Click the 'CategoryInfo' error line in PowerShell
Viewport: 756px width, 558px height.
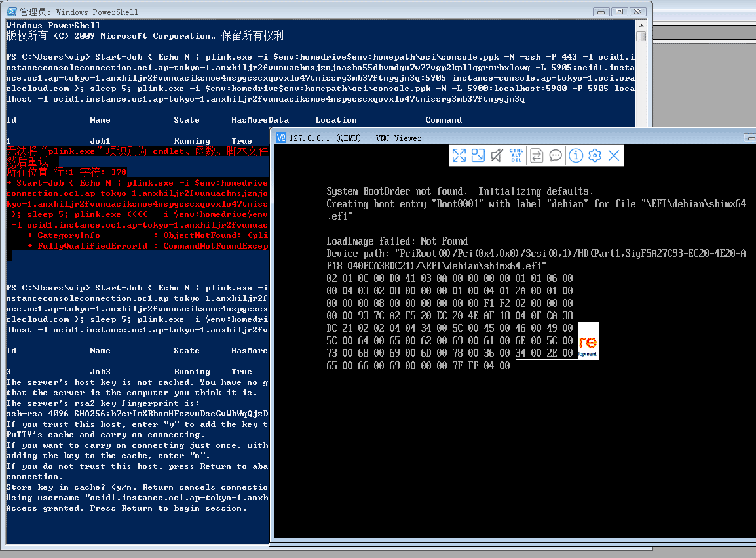pyautogui.click(x=147, y=235)
